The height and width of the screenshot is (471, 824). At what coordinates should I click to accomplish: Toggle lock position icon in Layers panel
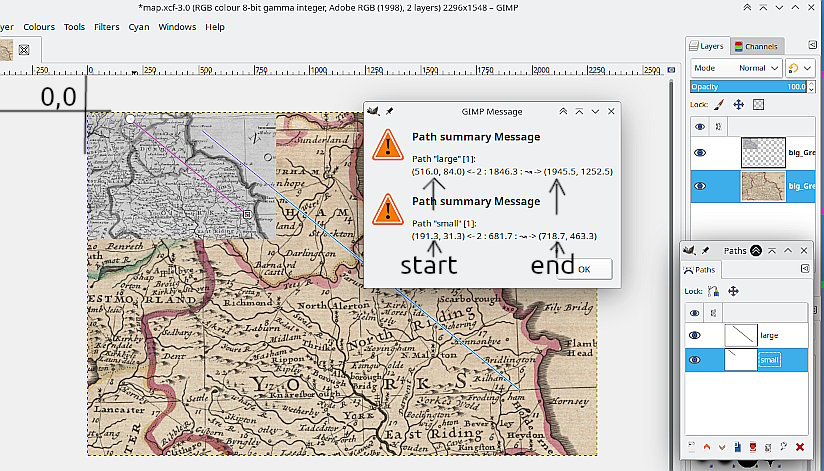coord(738,105)
